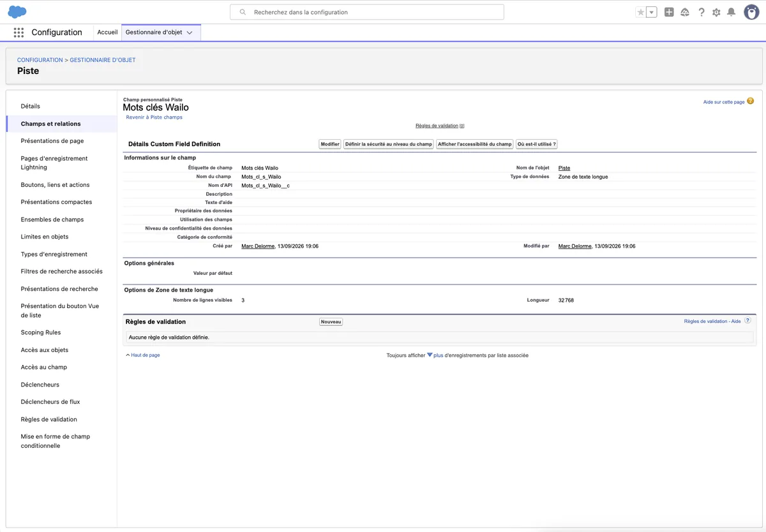Jump to the top Règles de validation [0] anchor link

(x=440, y=126)
